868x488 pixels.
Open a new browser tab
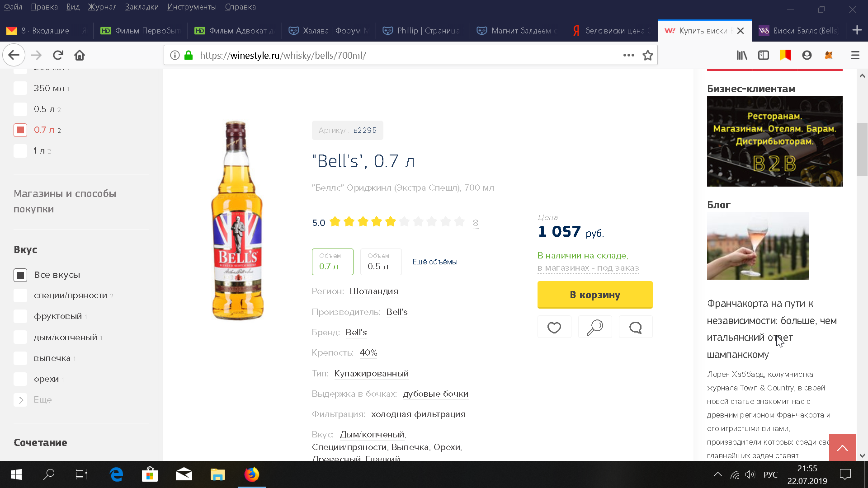pyautogui.click(x=857, y=30)
